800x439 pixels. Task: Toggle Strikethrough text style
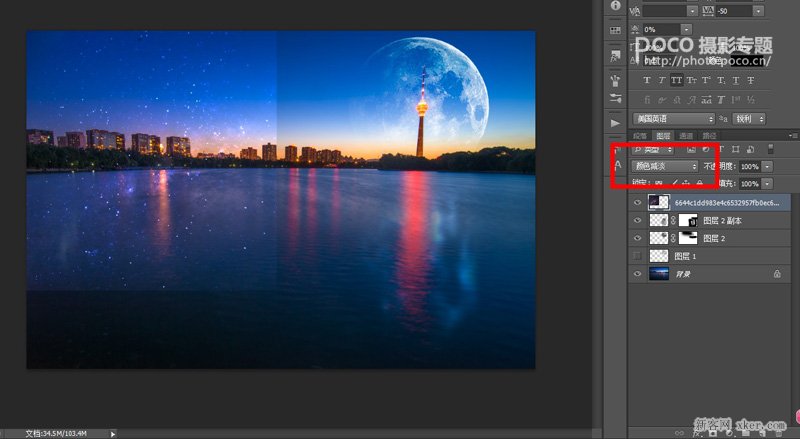pyautogui.click(x=751, y=80)
